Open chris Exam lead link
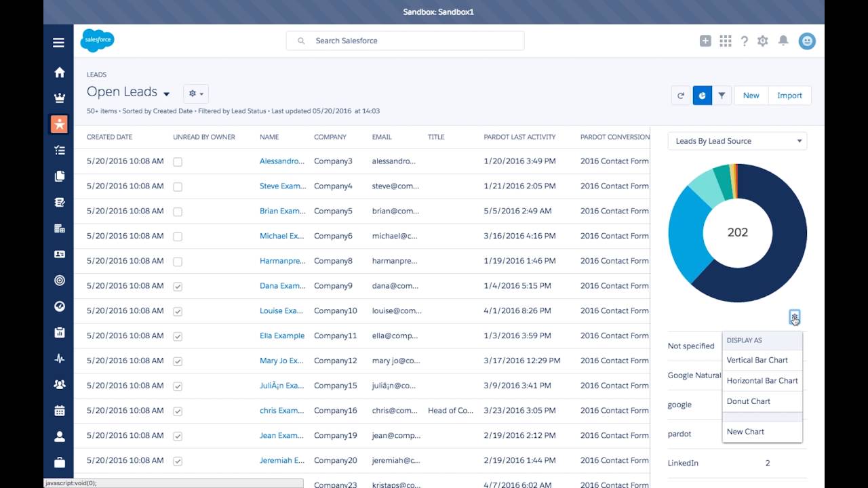This screenshot has height=488, width=868. coord(282,410)
